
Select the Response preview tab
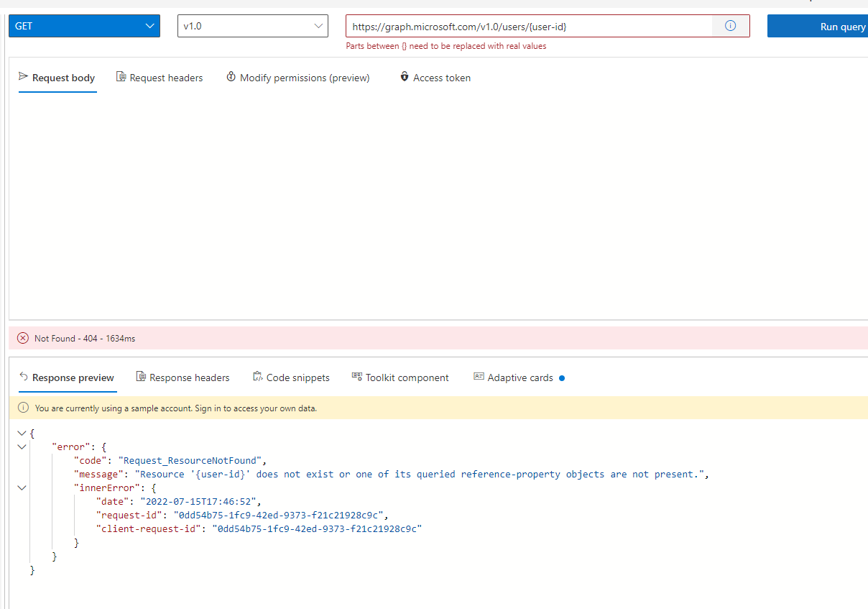[67, 377]
